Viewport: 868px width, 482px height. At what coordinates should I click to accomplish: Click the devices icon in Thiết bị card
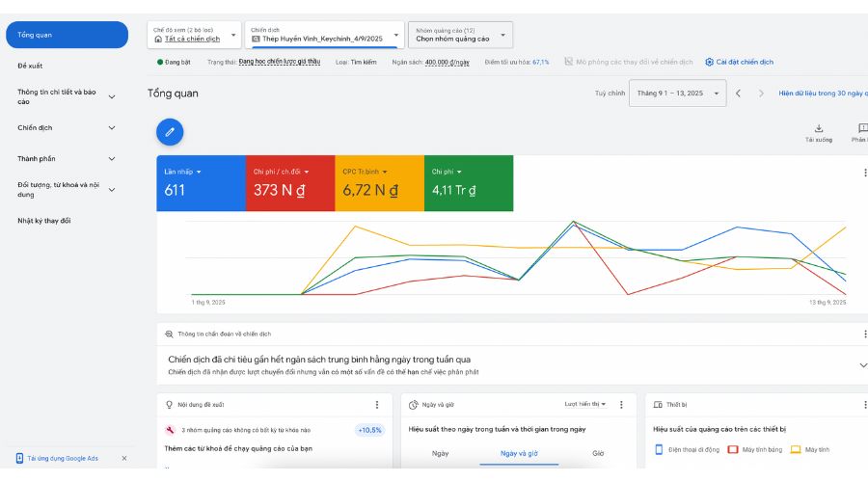point(658,405)
